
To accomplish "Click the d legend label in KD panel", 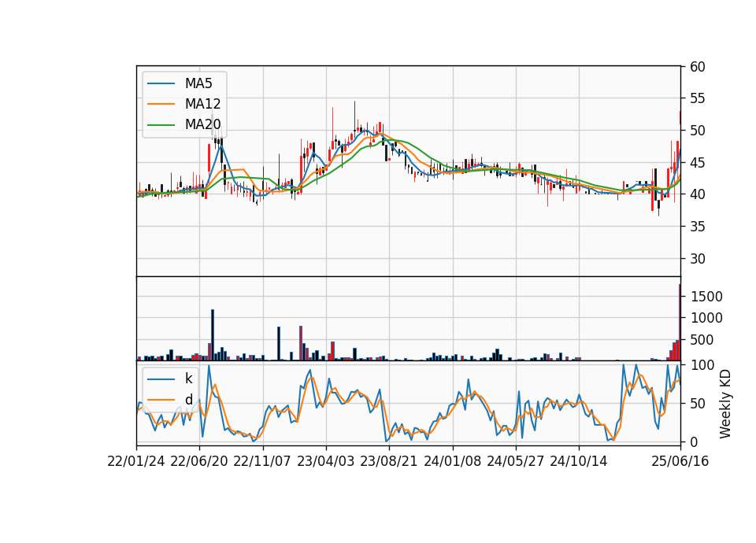I will 188,400.
